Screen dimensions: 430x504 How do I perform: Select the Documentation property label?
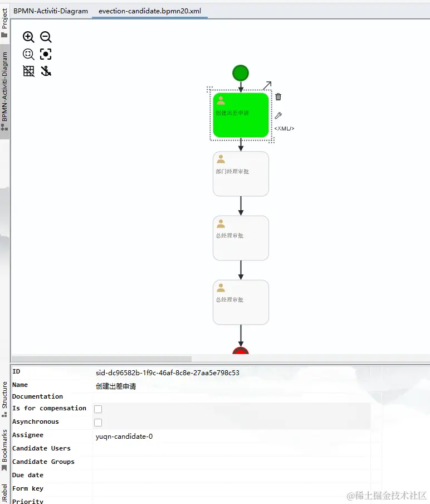coord(37,396)
